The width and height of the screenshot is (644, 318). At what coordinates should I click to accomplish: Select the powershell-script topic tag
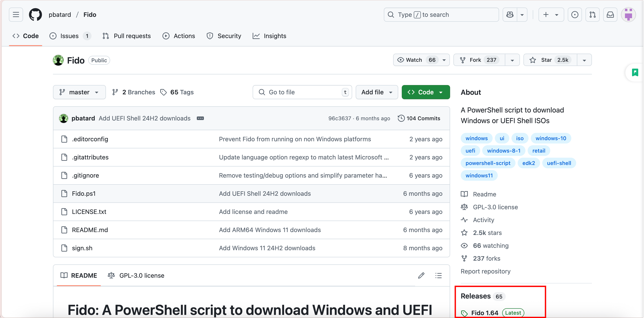click(488, 163)
